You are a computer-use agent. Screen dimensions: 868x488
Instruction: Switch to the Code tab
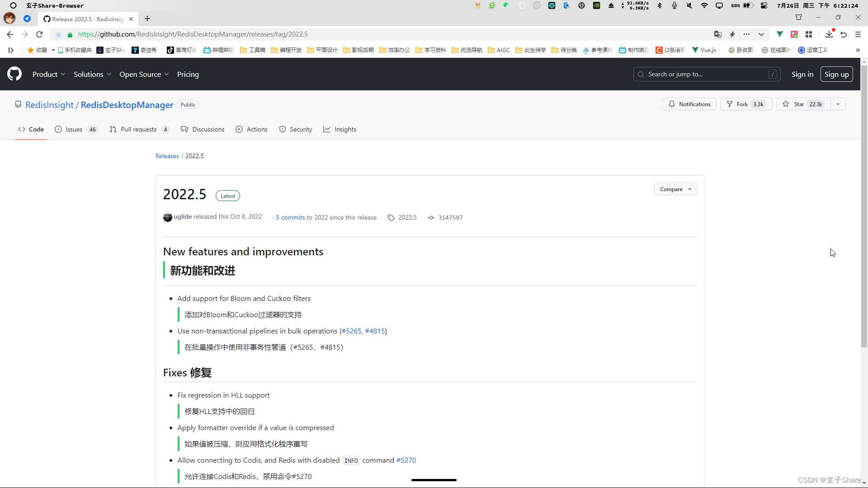pyautogui.click(x=31, y=129)
